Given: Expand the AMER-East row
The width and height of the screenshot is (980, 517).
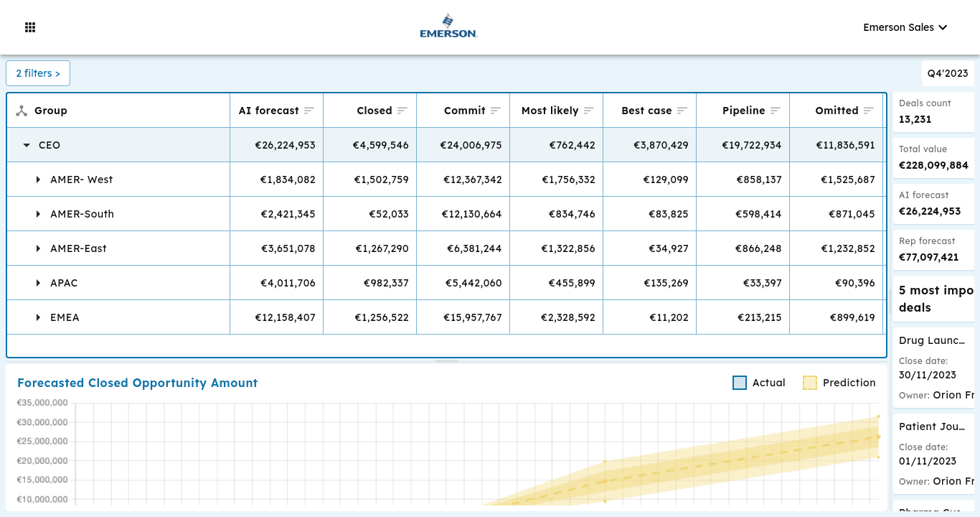Looking at the screenshot, I should click(x=38, y=248).
